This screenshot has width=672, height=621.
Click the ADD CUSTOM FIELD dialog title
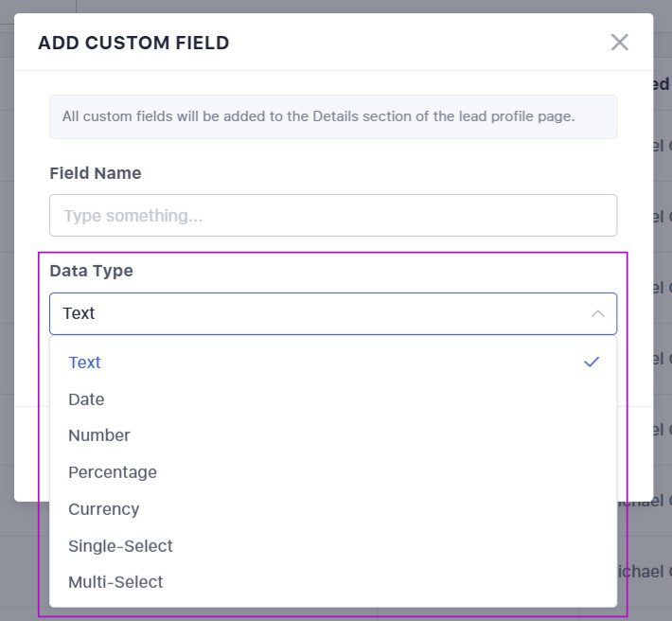133,43
